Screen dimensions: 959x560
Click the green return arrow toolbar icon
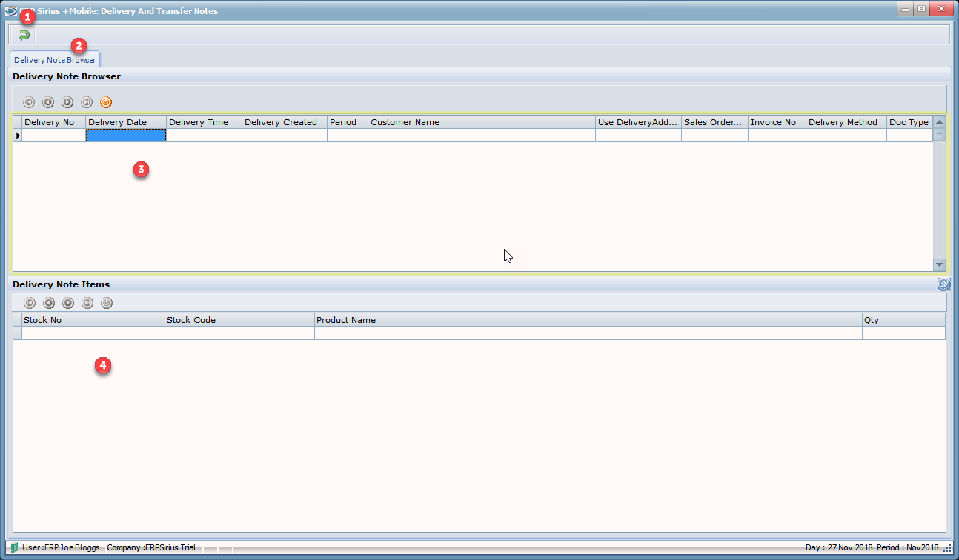(24, 35)
